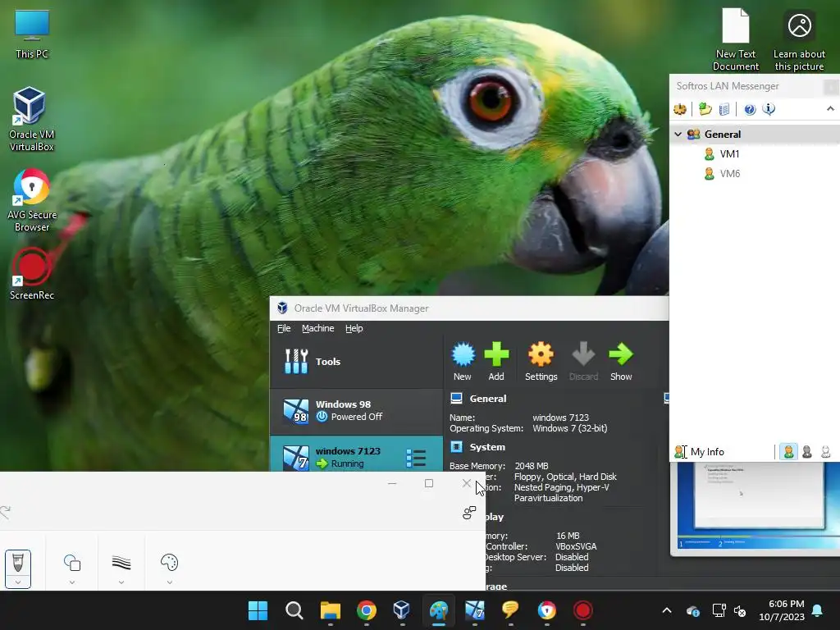Set Softros status to Away (white user icon)
Viewport: 840px width, 630px height.
coord(825,452)
